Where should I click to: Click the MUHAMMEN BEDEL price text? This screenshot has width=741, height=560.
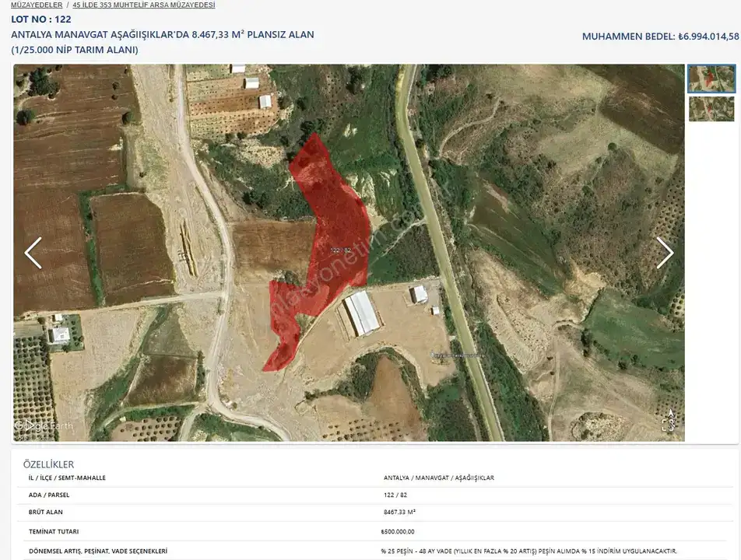point(660,37)
